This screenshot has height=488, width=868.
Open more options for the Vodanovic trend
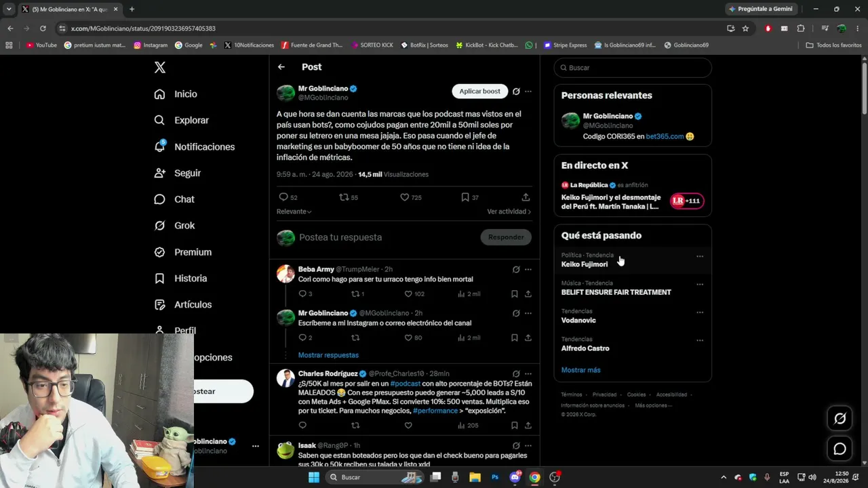click(700, 312)
